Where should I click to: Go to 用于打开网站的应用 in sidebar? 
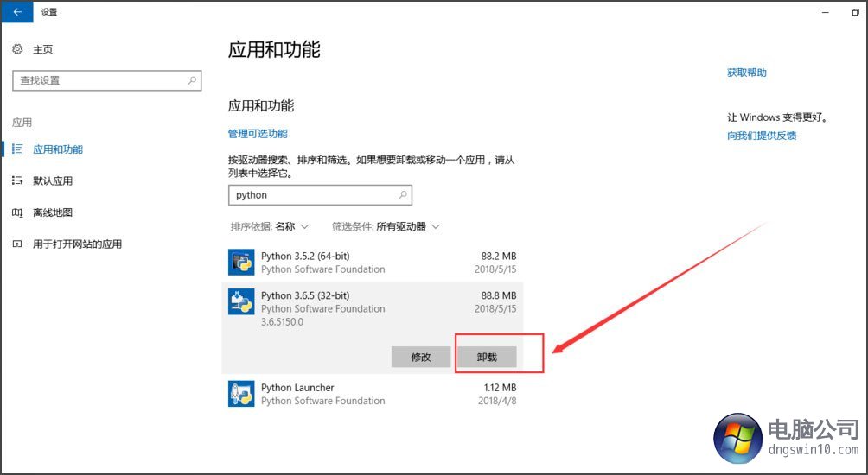tap(77, 244)
